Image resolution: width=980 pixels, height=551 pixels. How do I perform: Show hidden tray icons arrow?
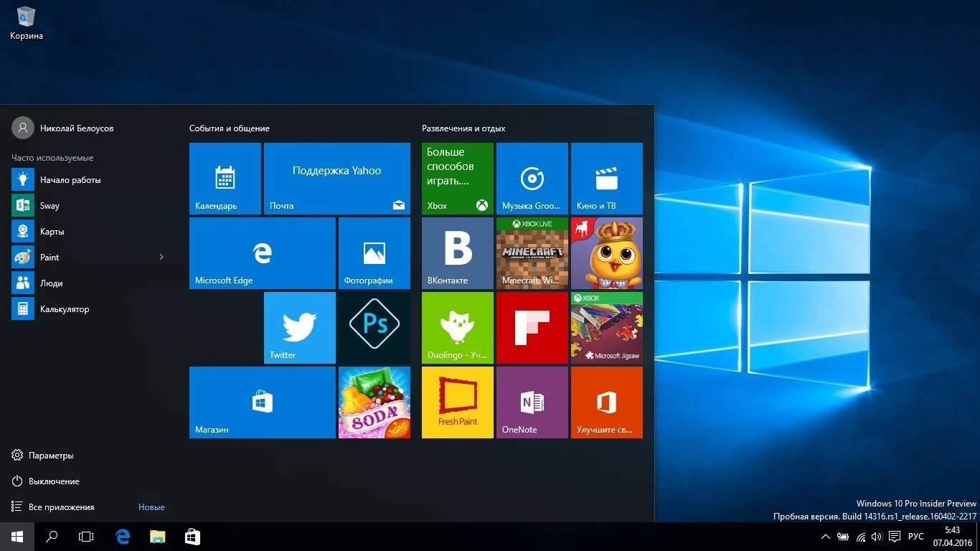tap(826, 537)
